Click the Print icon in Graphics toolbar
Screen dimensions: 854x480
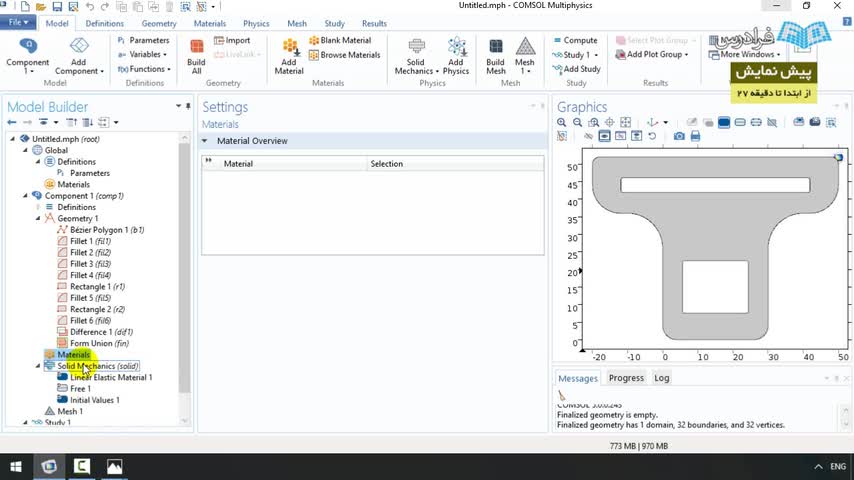(696, 136)
